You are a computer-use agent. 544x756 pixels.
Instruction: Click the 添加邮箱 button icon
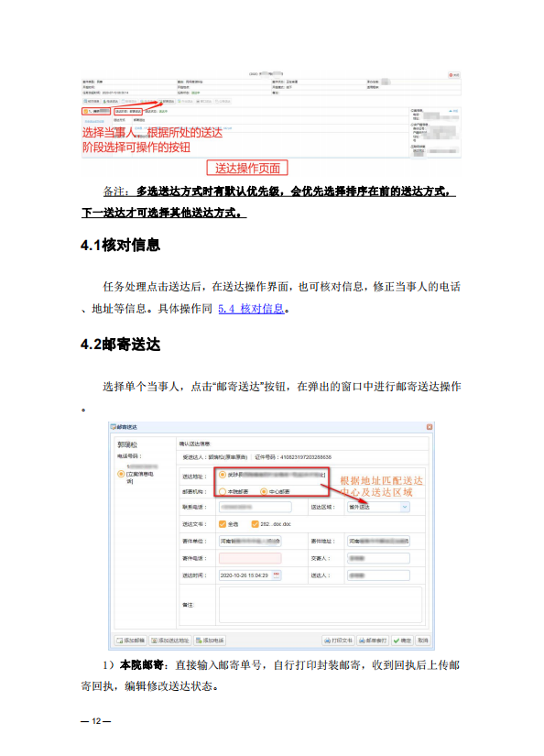119,641
